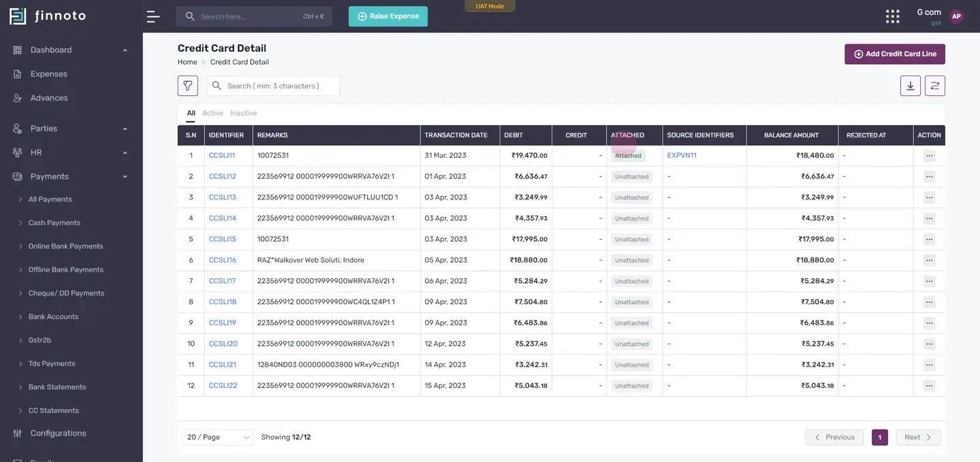Screen dimensions: 980x462
Task: Open action menu for CCSLI12 row
Action: point(929,177)
